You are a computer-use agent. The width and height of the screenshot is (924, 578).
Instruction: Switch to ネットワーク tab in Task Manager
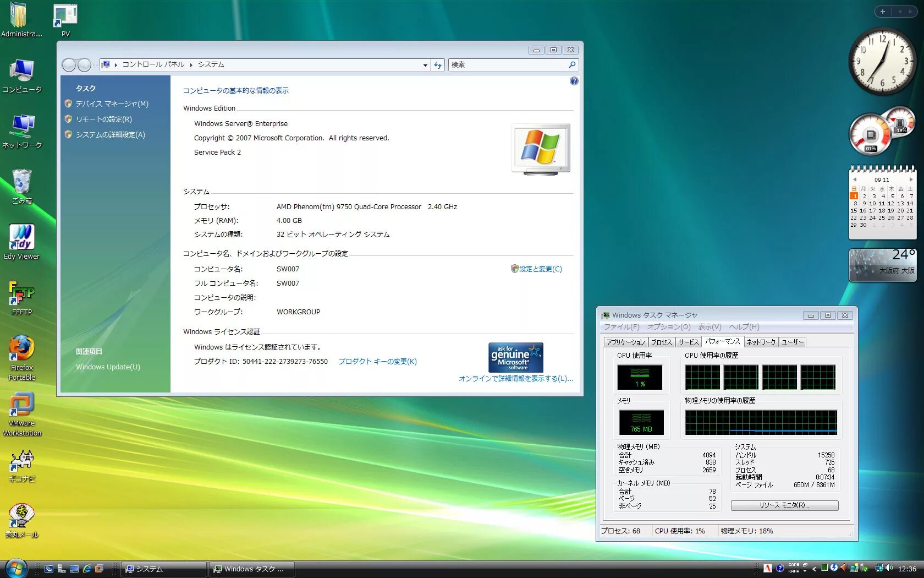(761, 342)
